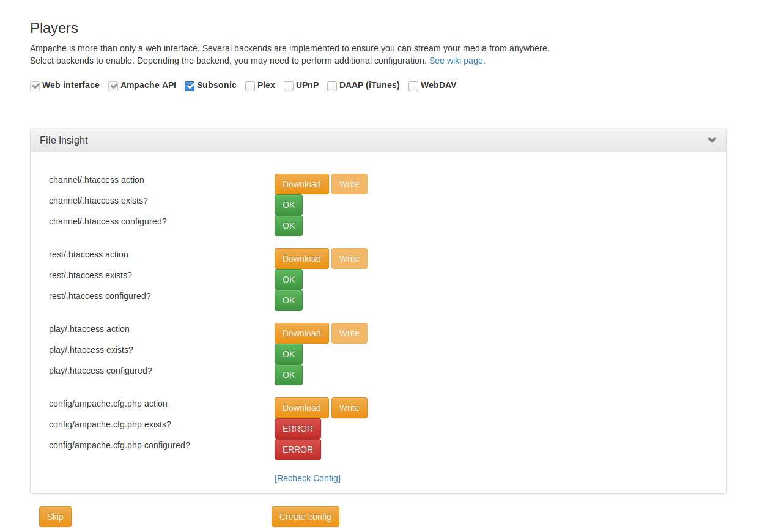Image resolution: width=765 pixels, height=532 pixels.
Task: Enable the Plex backend checkbox
Action: (249, 86)
